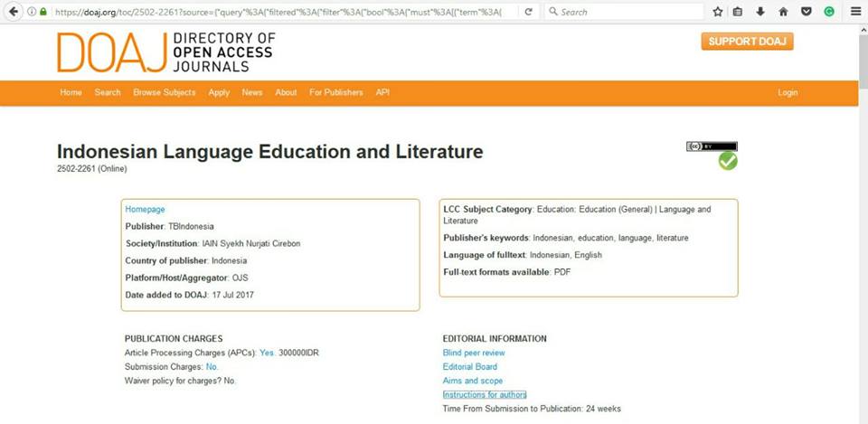Open the browser hamburger menu
This screenshot has width=868, height=424.
(x=856, y=11)
